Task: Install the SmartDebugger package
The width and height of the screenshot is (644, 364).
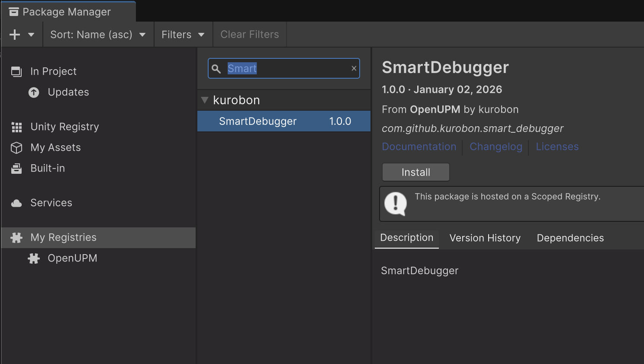Action: click(x=416, y=172)
